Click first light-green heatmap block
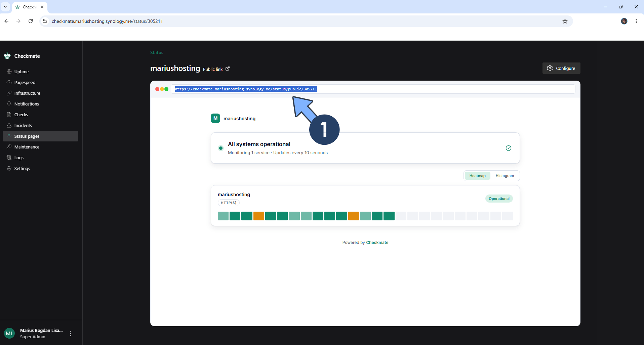Viewport: 644px width, 345px height. pos(223,216)
